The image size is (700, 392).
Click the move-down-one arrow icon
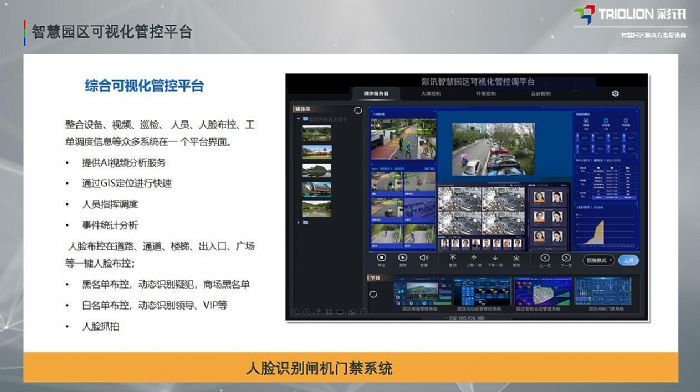coord(495,258)
